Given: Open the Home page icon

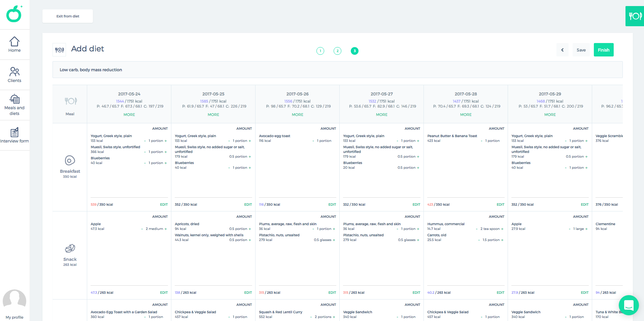Looking at the screenshot, I should pyautogui.click(x=14, y=41).
